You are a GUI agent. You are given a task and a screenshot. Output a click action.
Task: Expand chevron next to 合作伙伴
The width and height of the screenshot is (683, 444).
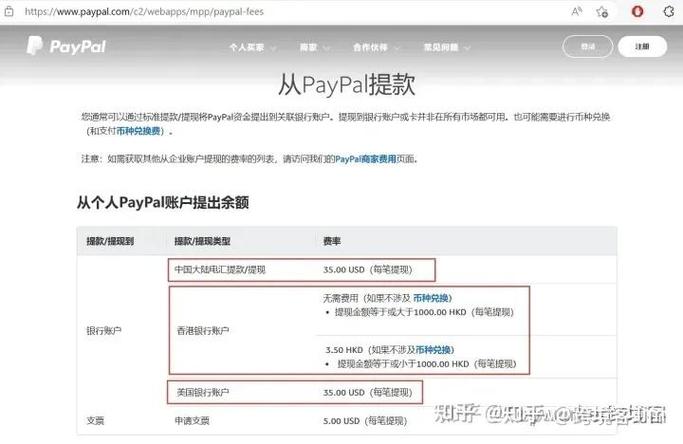coord(397,48)
